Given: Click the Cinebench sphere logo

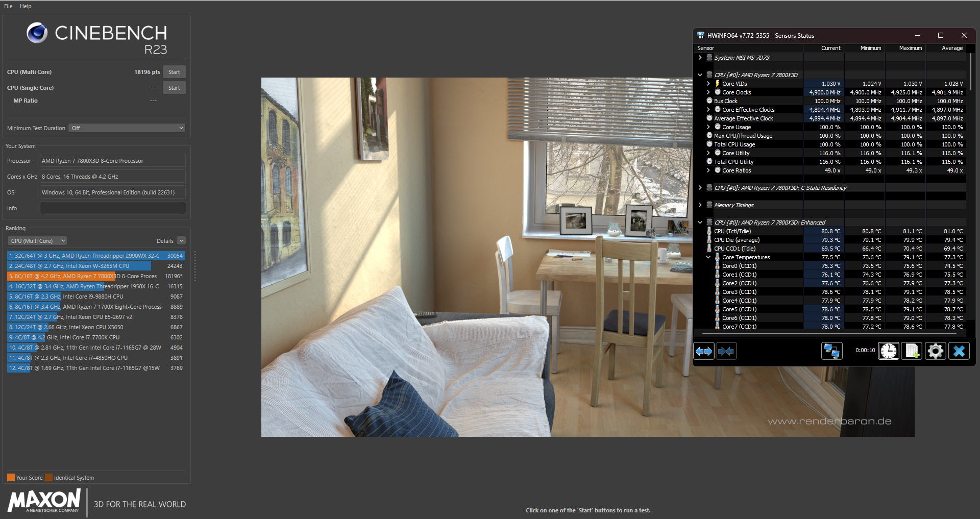Looking at the screenshot, I should pos(37,33).
